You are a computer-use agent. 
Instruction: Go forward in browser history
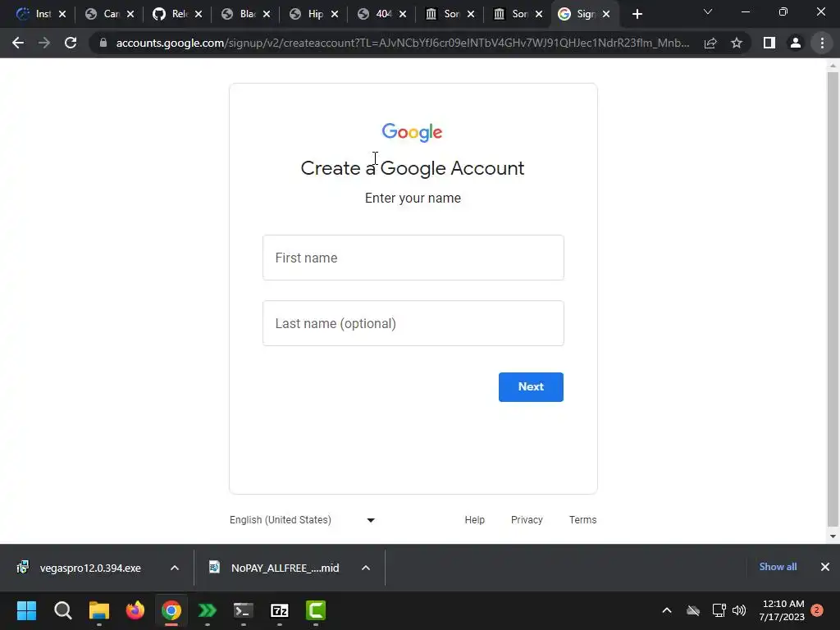coord(44,43)
